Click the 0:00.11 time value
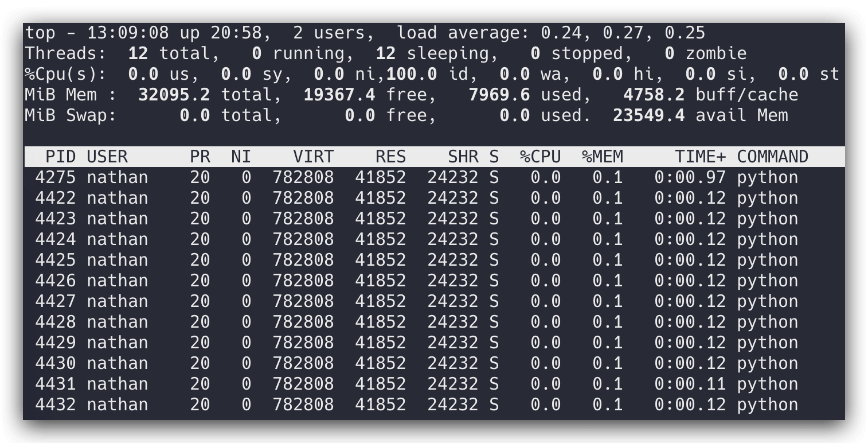Image resolution: width=868 pixels, height=443 pixels. tap(690, 384)
